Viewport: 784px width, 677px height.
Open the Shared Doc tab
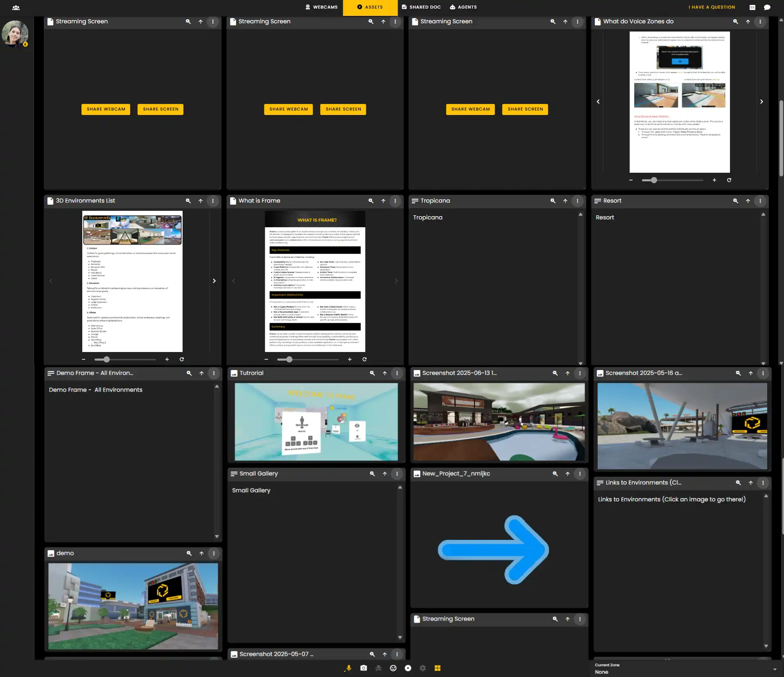coord(421,7)
